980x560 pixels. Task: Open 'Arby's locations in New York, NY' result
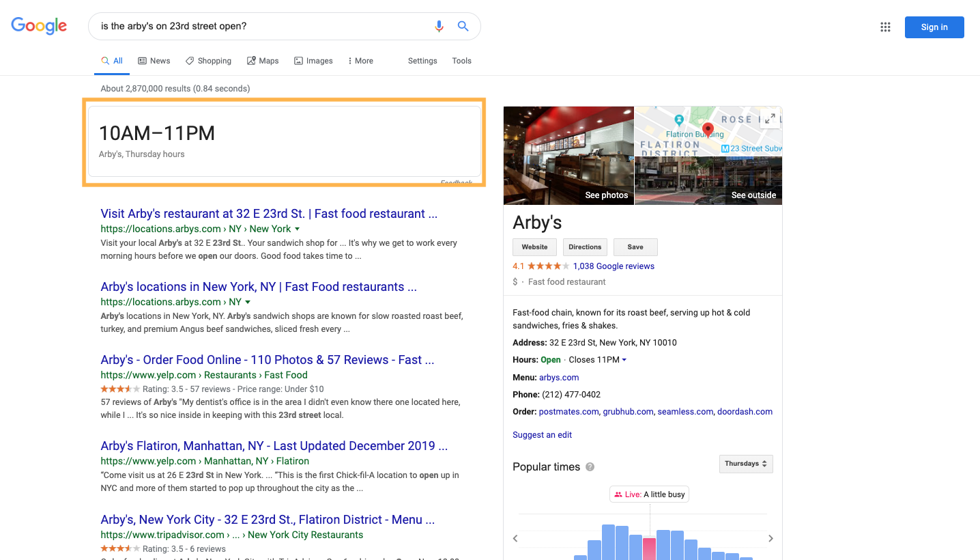[x=259, y=287]
